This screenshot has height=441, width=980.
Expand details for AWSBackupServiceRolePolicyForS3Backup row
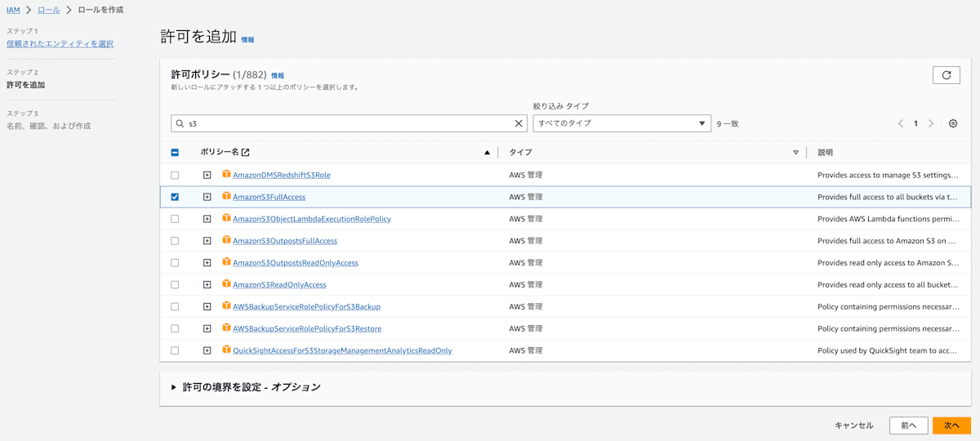point(207,306)
